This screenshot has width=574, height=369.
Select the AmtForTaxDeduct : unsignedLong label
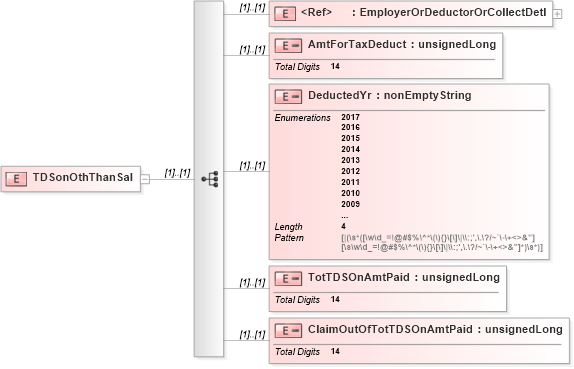(402, 44)
